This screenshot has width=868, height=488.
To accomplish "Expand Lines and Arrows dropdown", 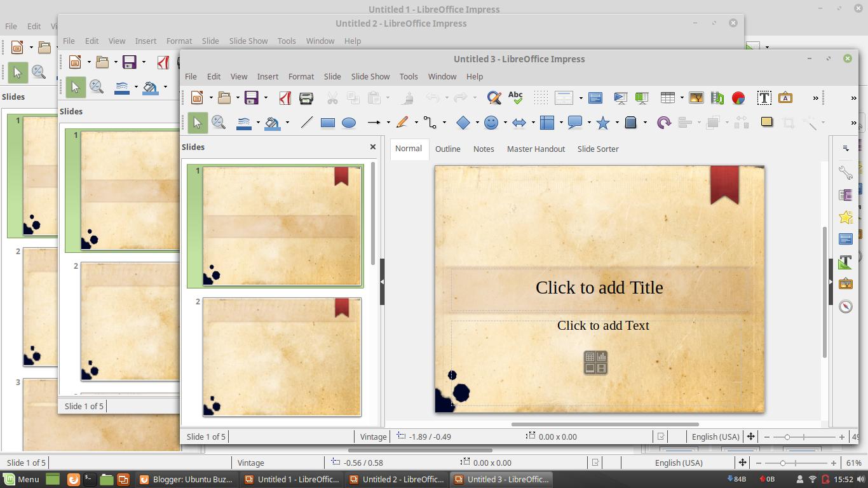I will pos(388,123).
